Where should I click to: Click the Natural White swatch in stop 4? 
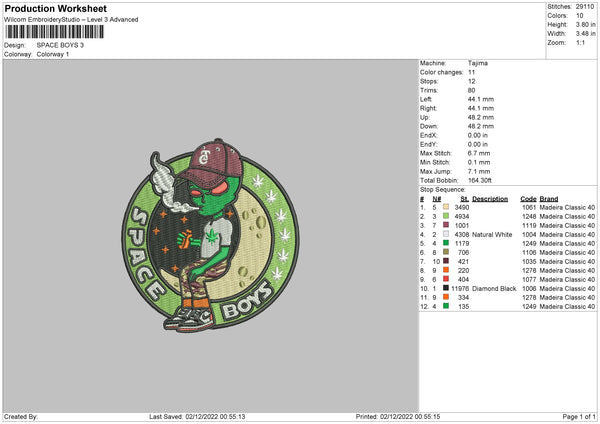[446, 234]
